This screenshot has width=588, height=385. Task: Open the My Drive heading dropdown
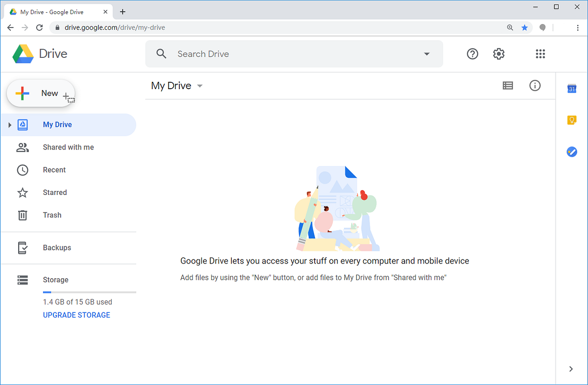(199, 85)
